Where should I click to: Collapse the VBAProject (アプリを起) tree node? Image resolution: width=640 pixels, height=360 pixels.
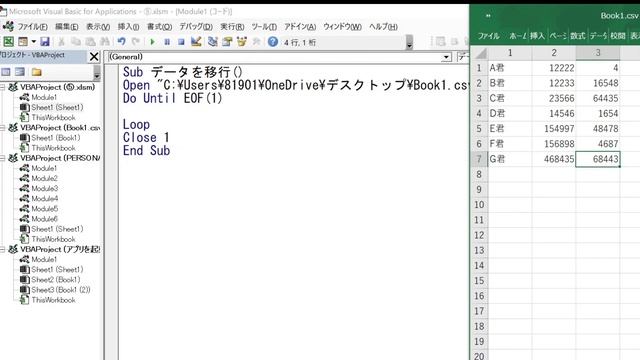point(2,249)
